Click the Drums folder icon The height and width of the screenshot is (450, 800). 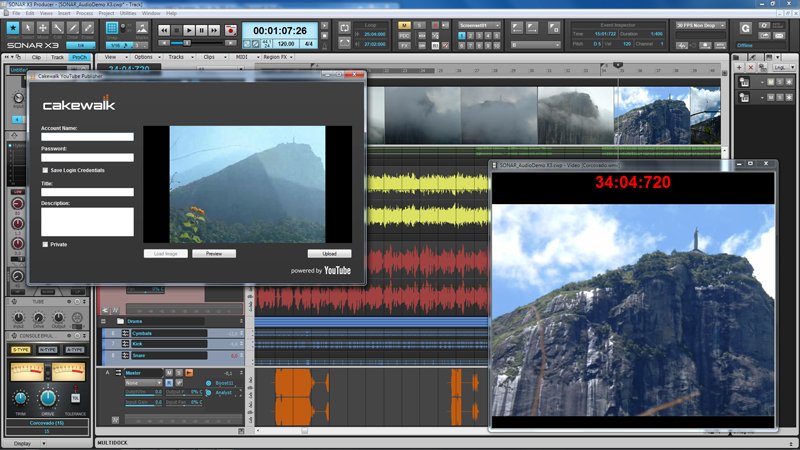pos(120,321)
